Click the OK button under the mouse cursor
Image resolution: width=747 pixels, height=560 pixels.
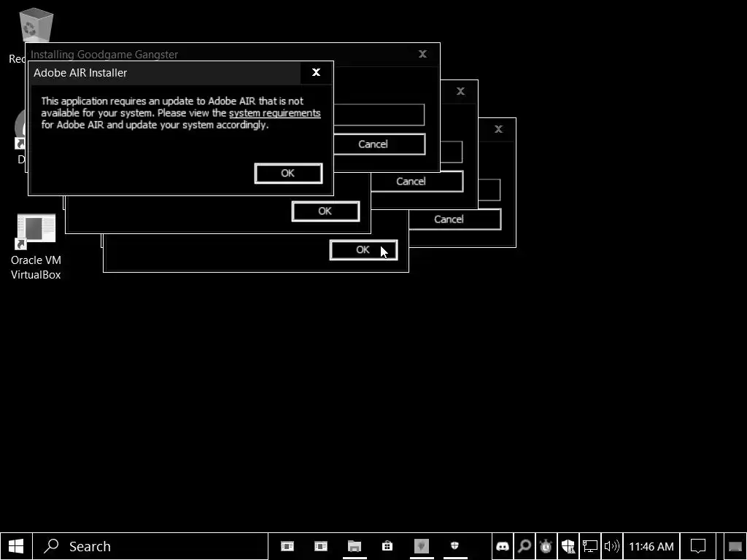[363, 250]
